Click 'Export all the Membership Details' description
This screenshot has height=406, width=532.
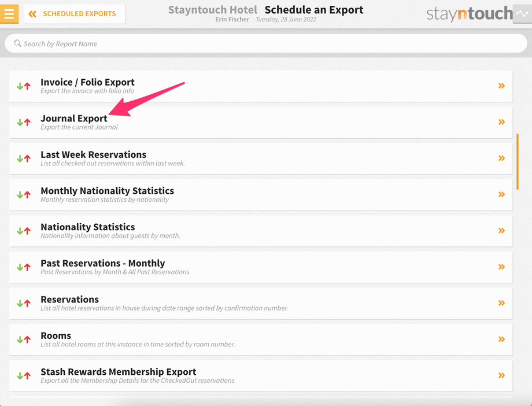[138, 381]
